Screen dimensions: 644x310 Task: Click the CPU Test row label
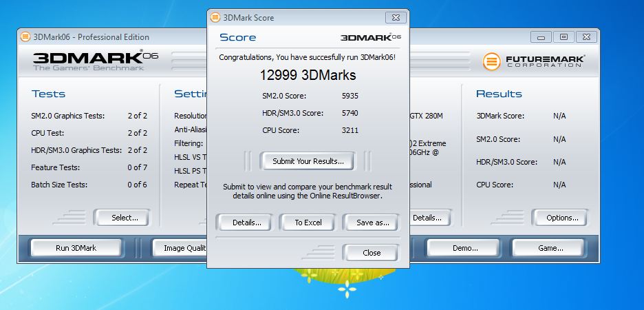47,133
